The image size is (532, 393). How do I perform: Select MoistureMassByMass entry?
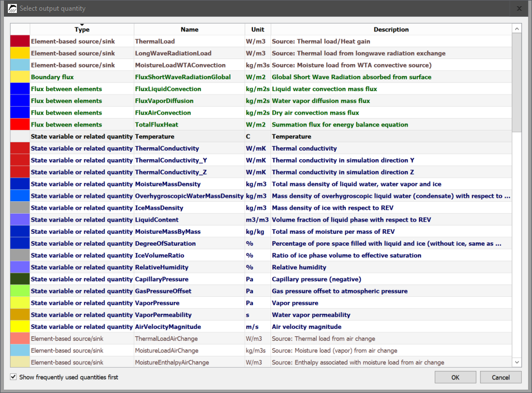[190, 231]
